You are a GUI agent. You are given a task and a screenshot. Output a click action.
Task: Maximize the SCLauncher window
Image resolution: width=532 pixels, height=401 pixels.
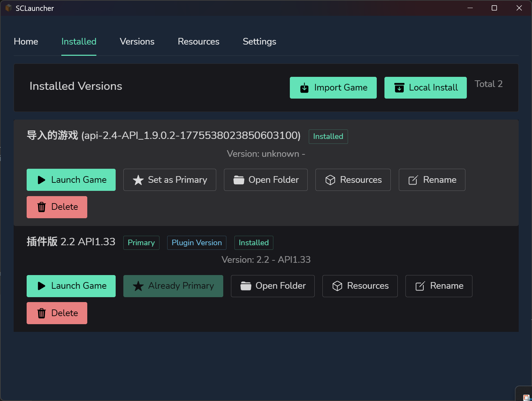(x=494, y=8)
